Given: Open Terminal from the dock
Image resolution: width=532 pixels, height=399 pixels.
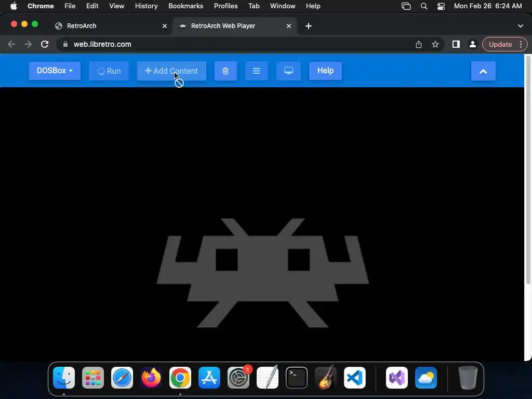Looking at the screenshot, I should [x=297, y=378].
